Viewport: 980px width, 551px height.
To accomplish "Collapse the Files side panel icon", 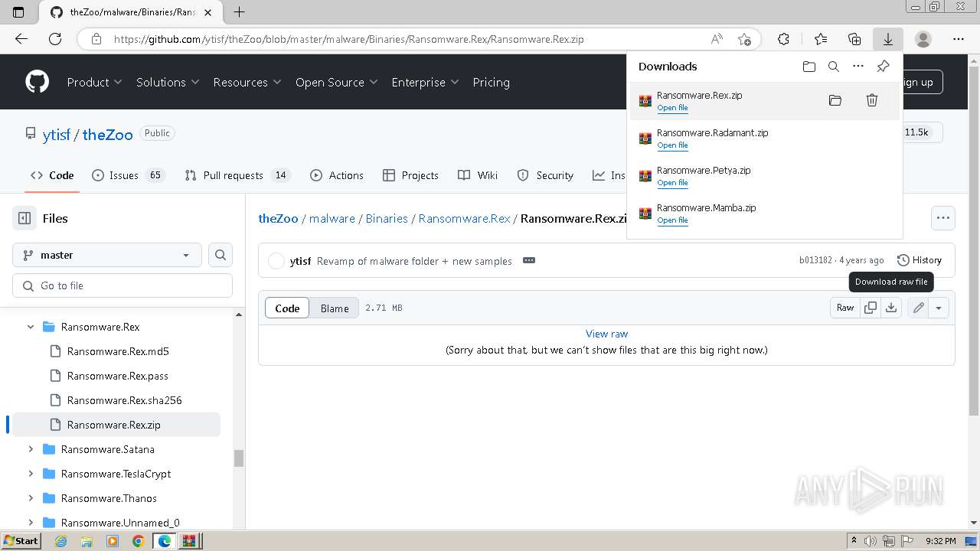I will 24,218.
